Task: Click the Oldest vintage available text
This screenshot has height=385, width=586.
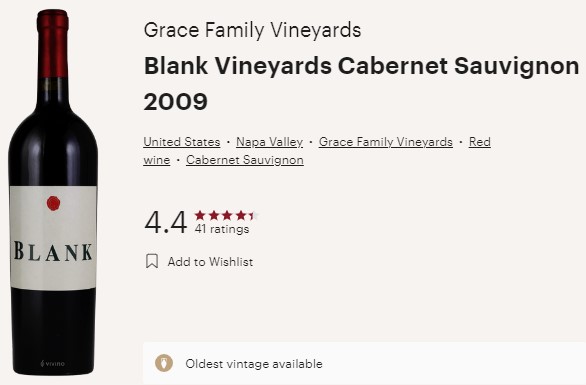Action: (x=254, y=364)
